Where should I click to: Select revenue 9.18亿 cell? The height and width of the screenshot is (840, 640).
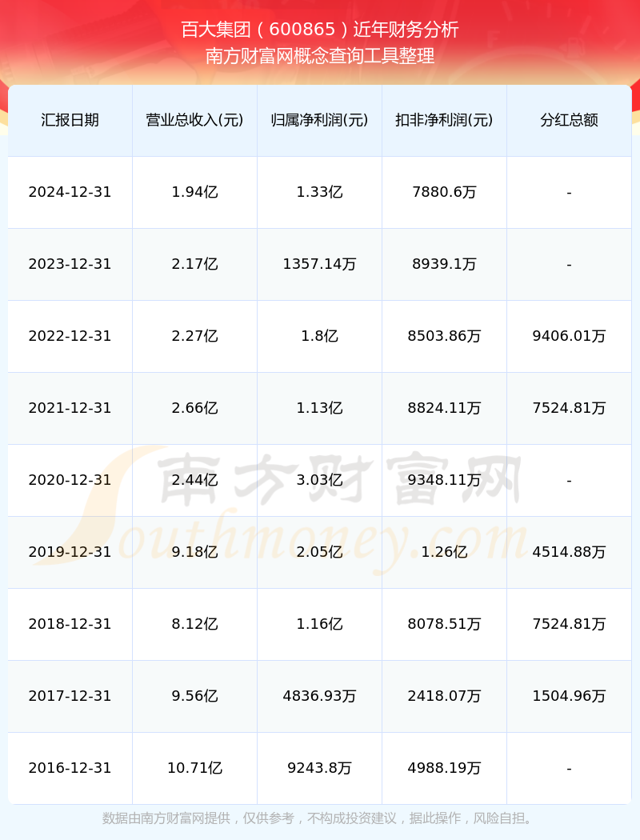[195, 552]
